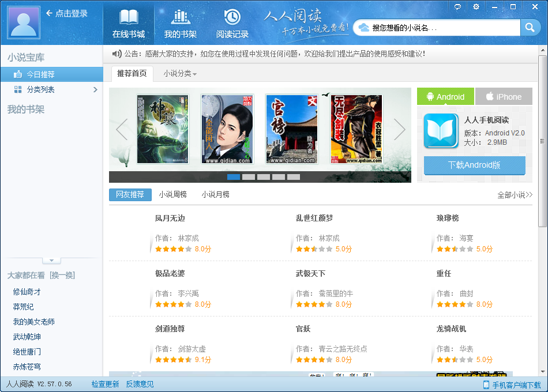This screenshot has height=392, width=548.
Task: Select the 网友推荐 tab
Action: (x=130, y=195)
